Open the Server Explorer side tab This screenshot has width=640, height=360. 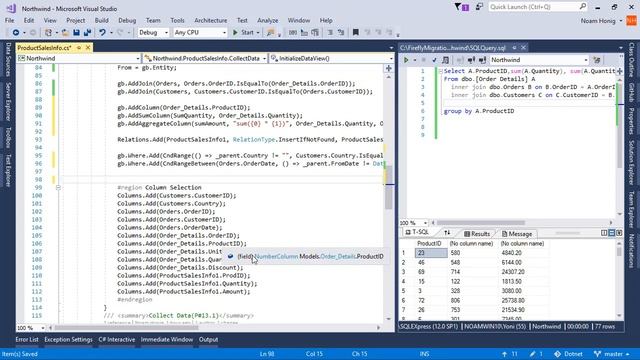(8, 102)
